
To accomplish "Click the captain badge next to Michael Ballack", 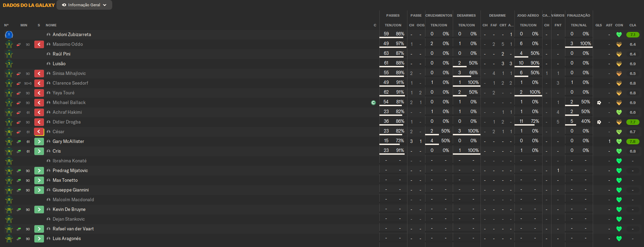I will pos(373,103).
